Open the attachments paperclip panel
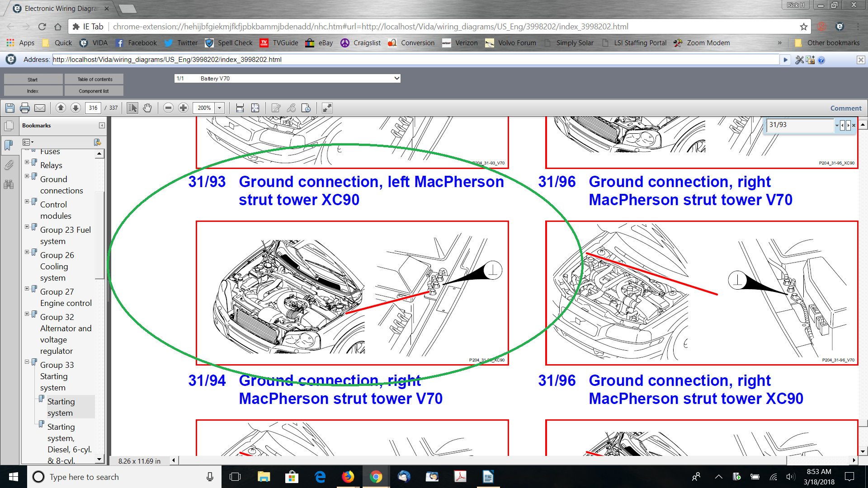This screenshot has width=868, height=488. point(9,165)
